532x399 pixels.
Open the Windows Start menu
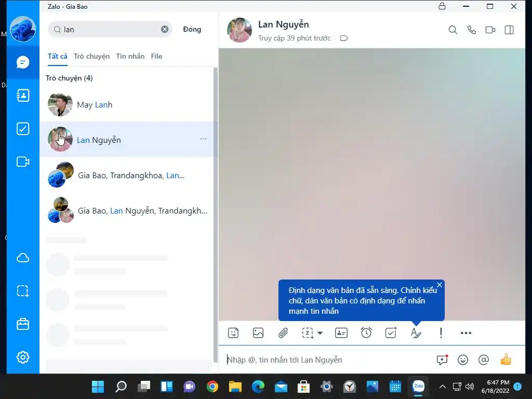pos(98,387)
